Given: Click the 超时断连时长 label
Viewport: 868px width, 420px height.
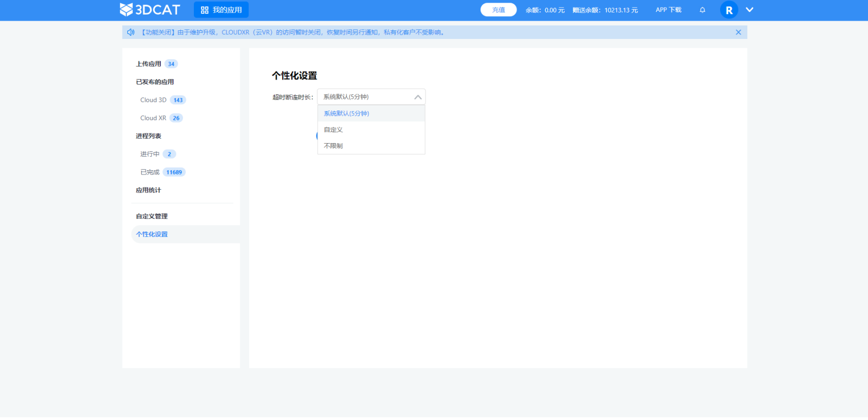Looking at the screenshot, I should tap(292, 97).
